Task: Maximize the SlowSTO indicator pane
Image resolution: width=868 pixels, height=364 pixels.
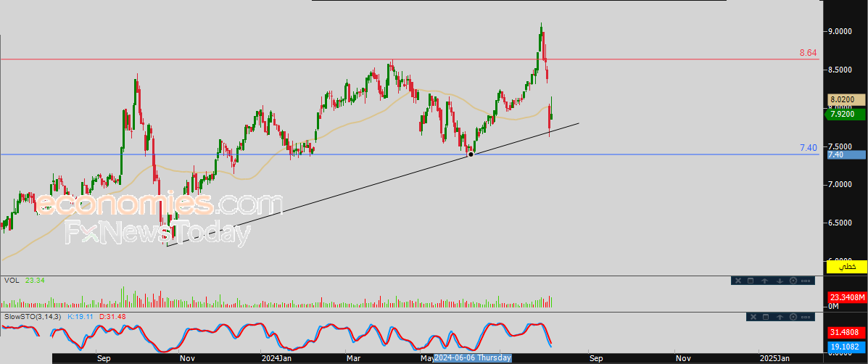Action: coord(766,316)
